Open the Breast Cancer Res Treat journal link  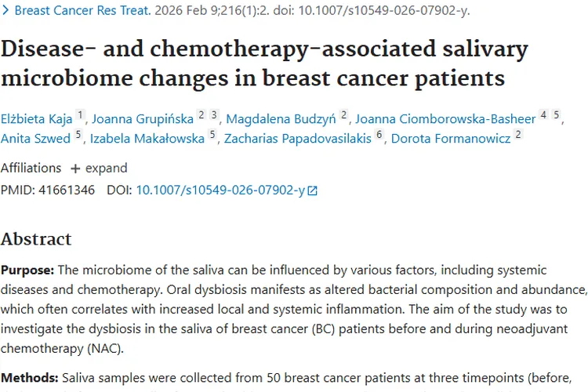[77, 11]
